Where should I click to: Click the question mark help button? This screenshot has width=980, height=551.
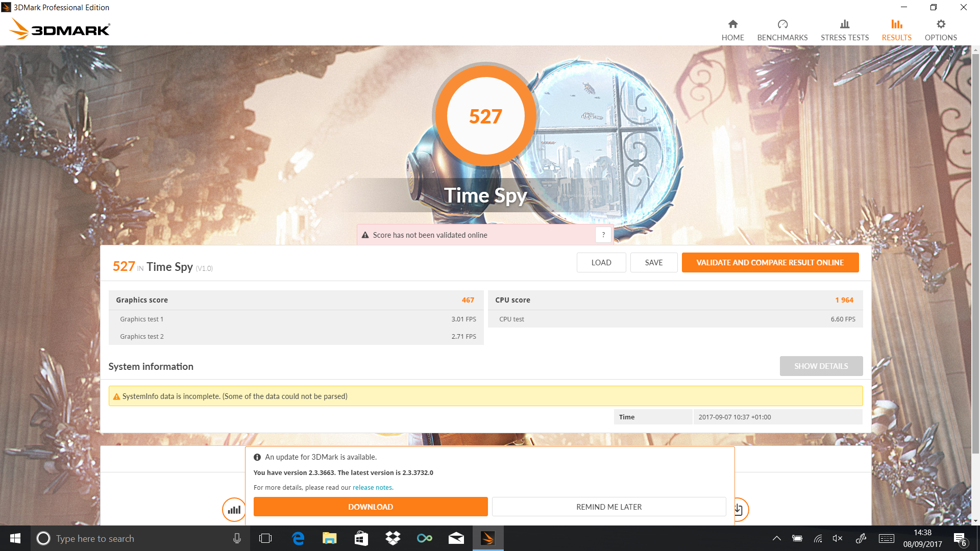click(x=603, y=235)
